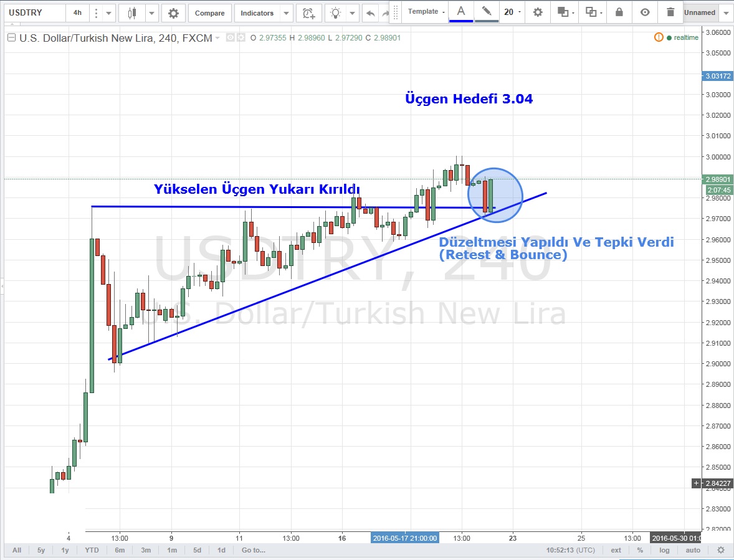Click the lightbulb ideas icon

point(336,12)
